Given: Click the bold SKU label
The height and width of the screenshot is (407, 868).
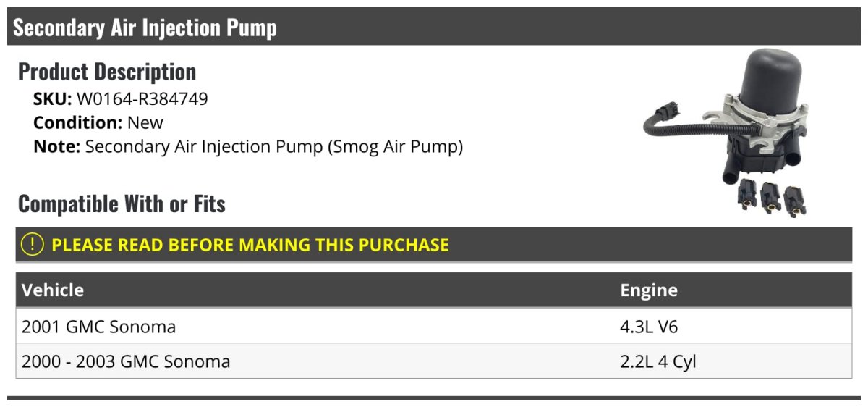Looking at the screenshot, I should click(x=52, y=99).
